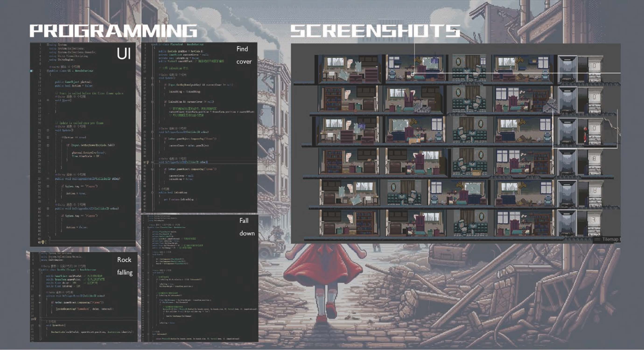Collapse the void Start() method in UI script
The height and width of the screenshot is (350, 644).
(48, 101)
